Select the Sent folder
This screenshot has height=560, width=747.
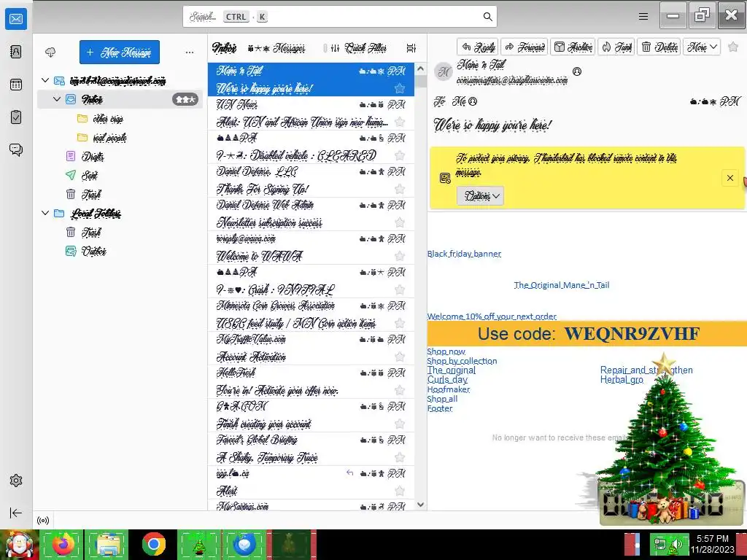click(90, 175)
